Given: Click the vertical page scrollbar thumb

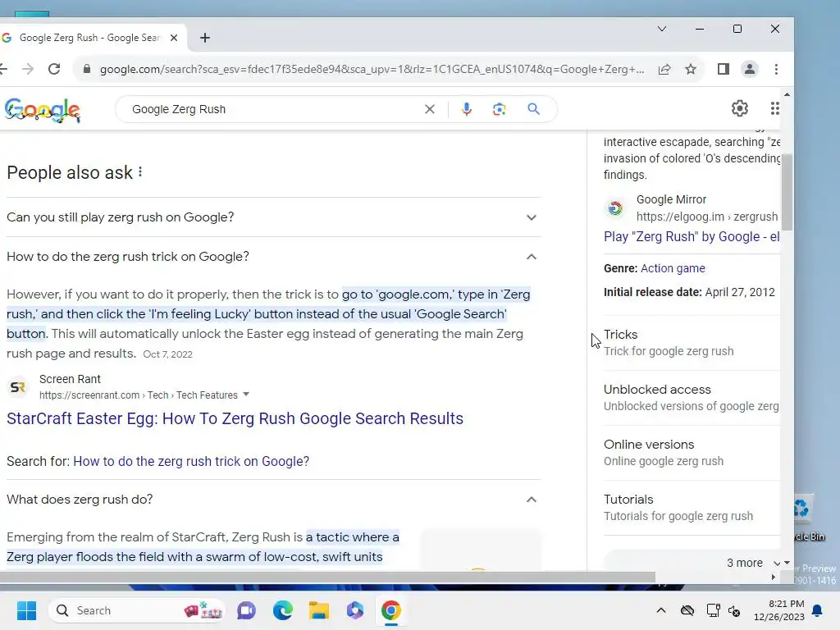Looking at the screenshot, I should 787,192.
